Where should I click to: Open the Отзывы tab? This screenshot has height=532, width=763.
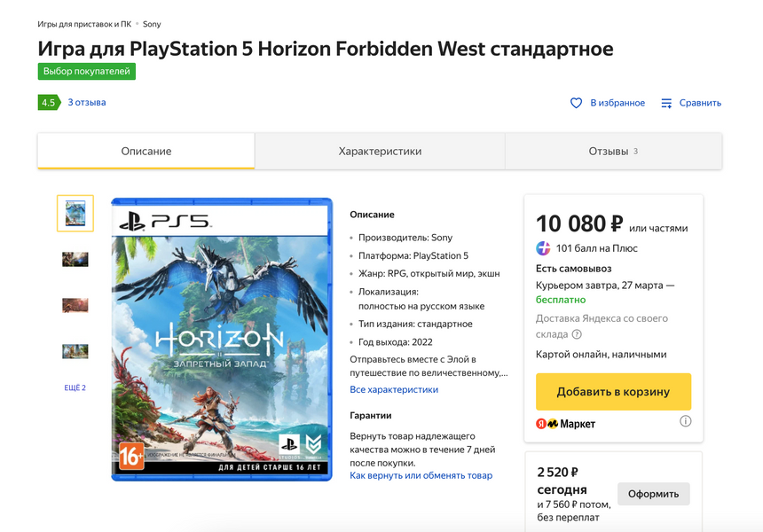(612, 152)
